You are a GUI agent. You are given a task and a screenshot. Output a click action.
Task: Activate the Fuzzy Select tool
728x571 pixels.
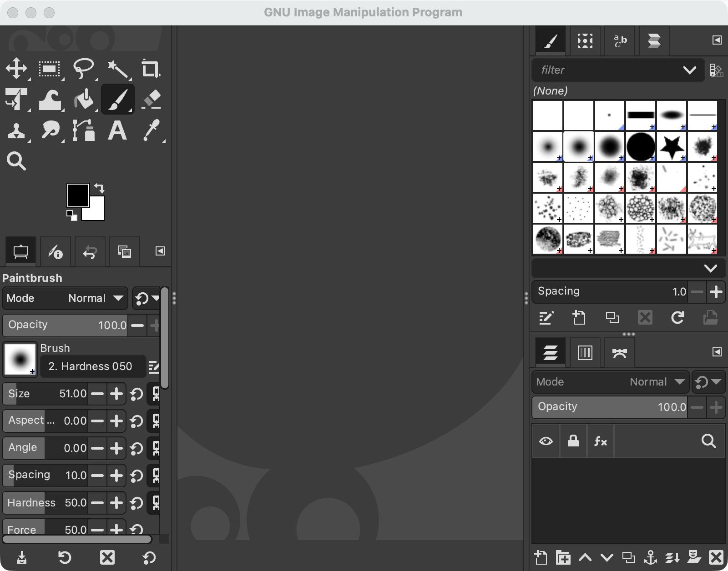coord(117,69)
